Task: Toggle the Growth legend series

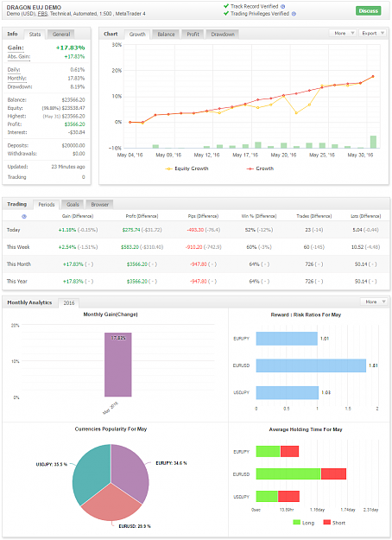Action: pyautogui.click(x=260, y=168)
